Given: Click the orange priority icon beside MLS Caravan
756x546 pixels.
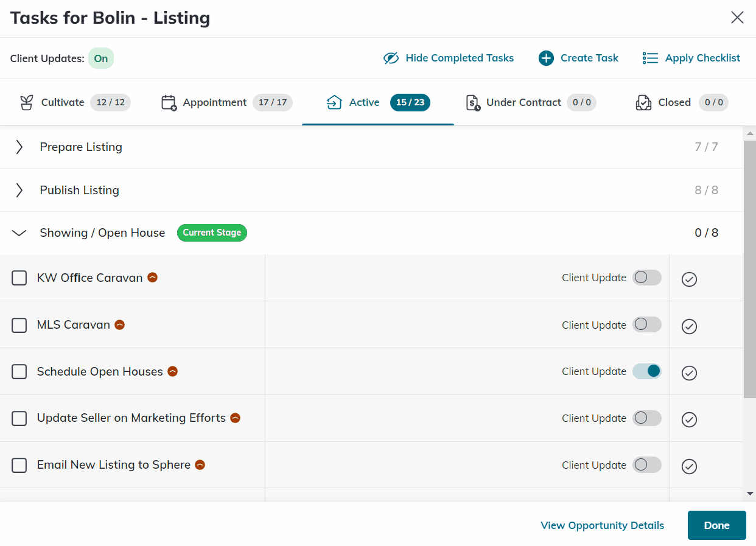Looking at the screenshot, I should pos(120,324).
